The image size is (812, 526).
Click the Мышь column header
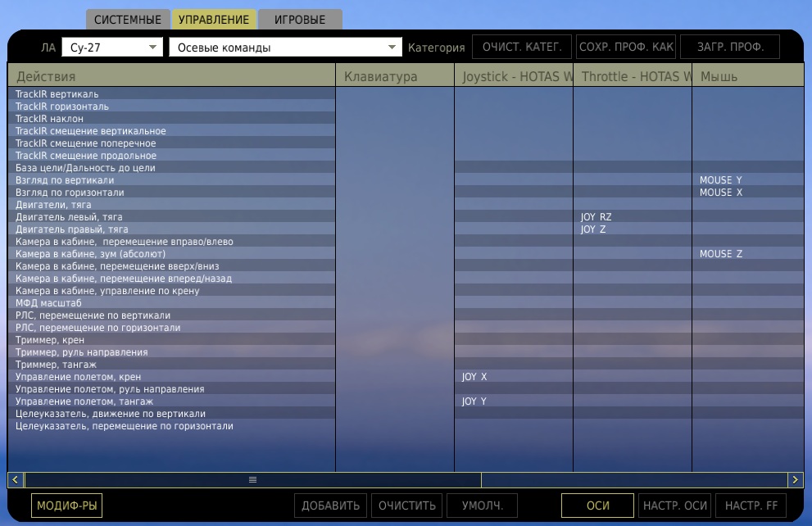[x=748, y=76]
